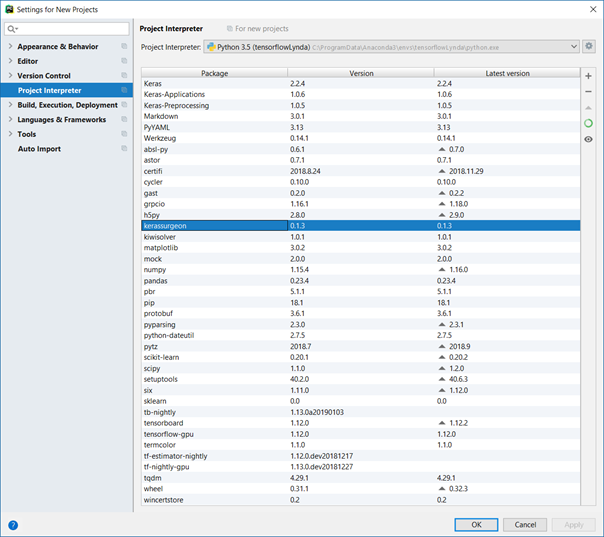This screenshot has height=537, width=604.
Task: Select the protobuf package row
Action: [361, 314]
